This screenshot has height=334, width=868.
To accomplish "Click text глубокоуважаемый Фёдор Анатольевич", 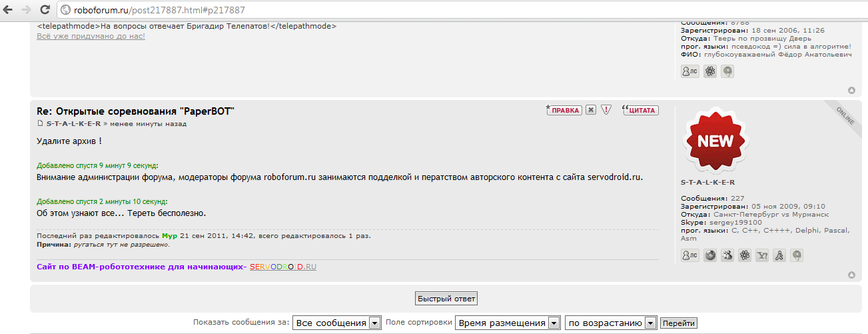I will point(777,55).
